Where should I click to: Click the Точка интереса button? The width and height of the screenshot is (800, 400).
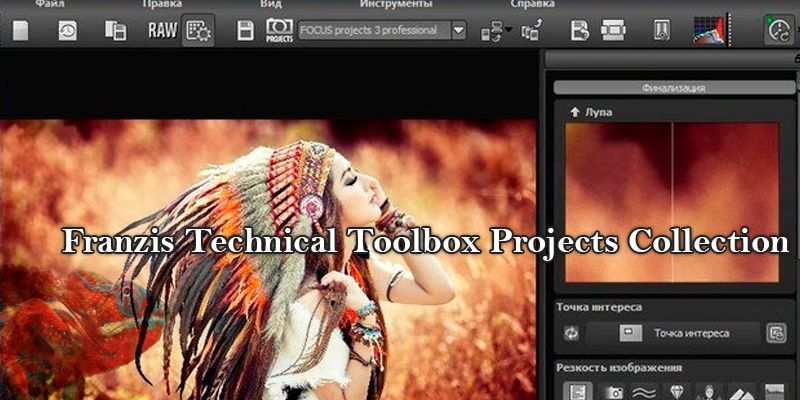pos(673,334)
